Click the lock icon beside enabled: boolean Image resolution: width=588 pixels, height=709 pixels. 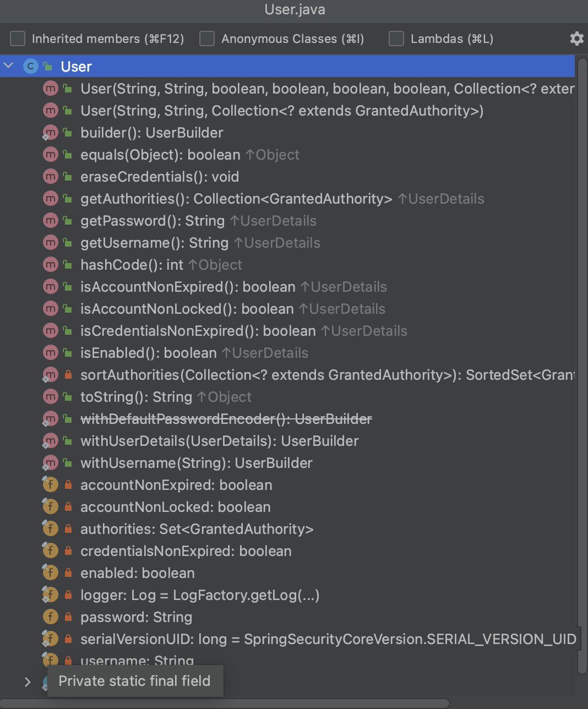[x=68, y=573]
